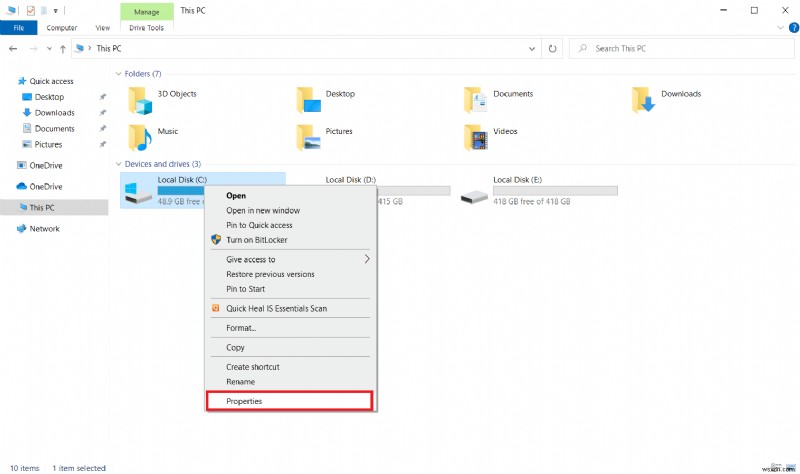
Task: Collapse the Folders (7) group
Action: 118,74
